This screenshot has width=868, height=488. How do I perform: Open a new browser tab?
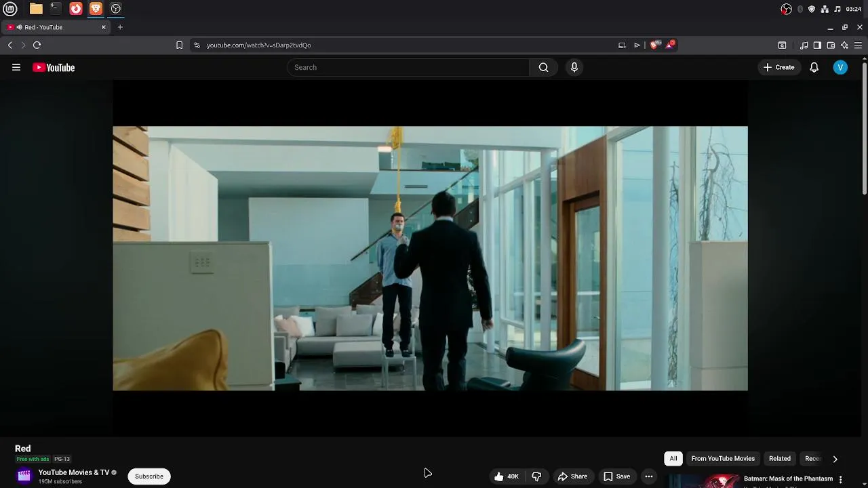tap(120, 27)
